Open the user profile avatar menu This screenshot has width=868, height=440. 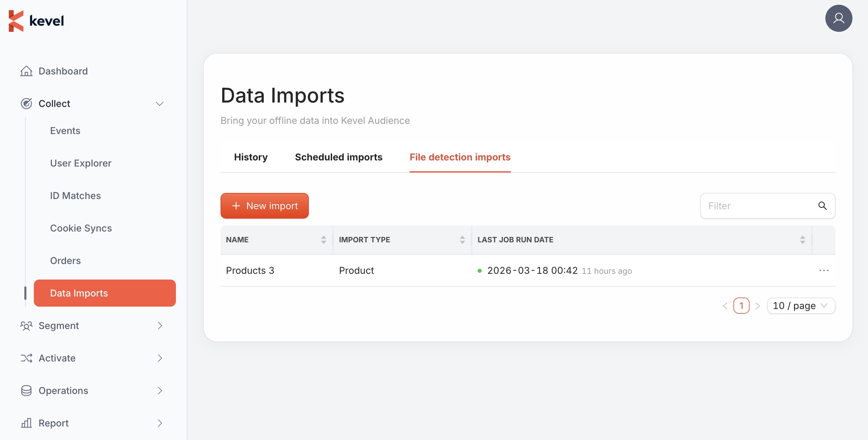coord(838,18)
